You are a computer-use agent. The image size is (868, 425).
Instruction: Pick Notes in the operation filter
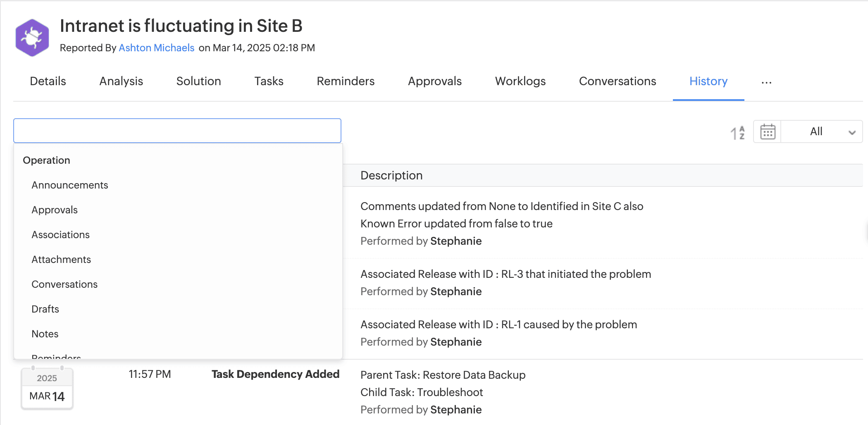point(45,334)
